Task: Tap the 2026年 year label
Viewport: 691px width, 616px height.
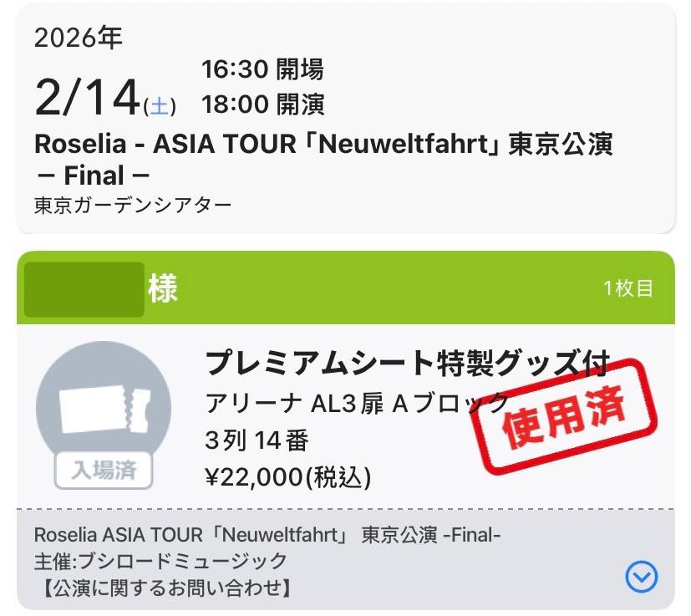Action: click(x=78, y=38)
